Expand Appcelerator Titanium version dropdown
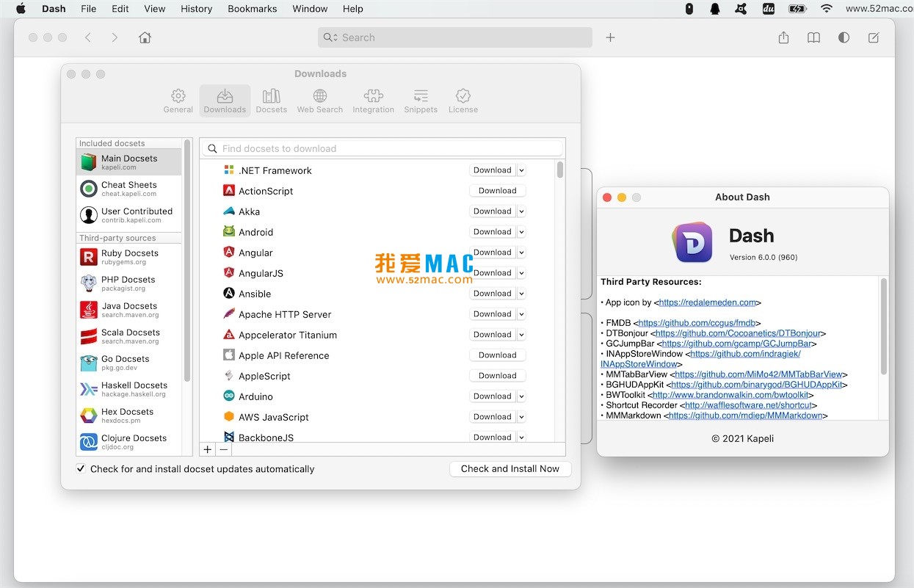The height and width of the screenshot is (588, 914). click(521, 335)
